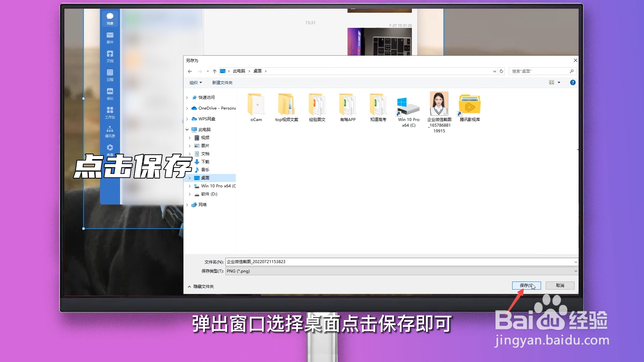Select 软件 (D:) drive in tree

206,194
